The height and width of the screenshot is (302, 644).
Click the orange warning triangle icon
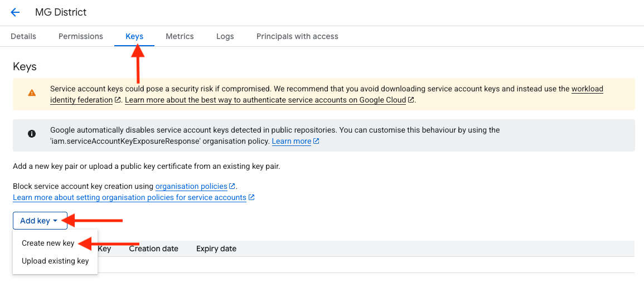click(32, 93)
